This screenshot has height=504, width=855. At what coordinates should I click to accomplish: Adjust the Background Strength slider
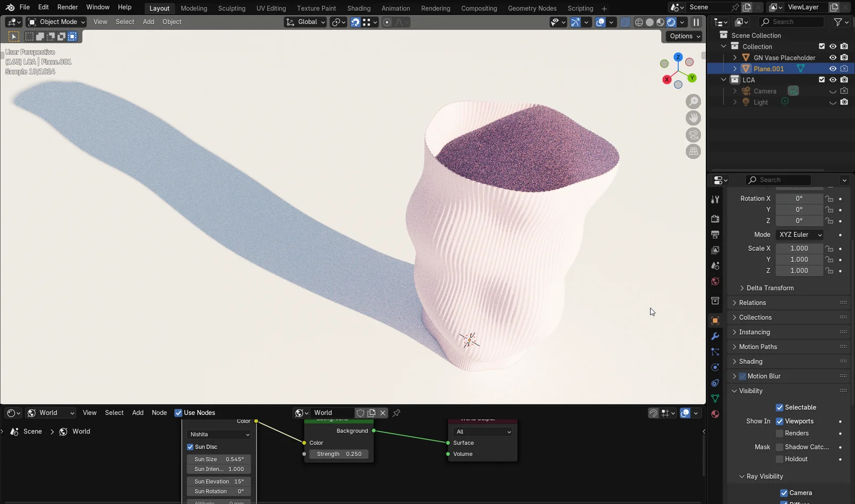point(339,454)
